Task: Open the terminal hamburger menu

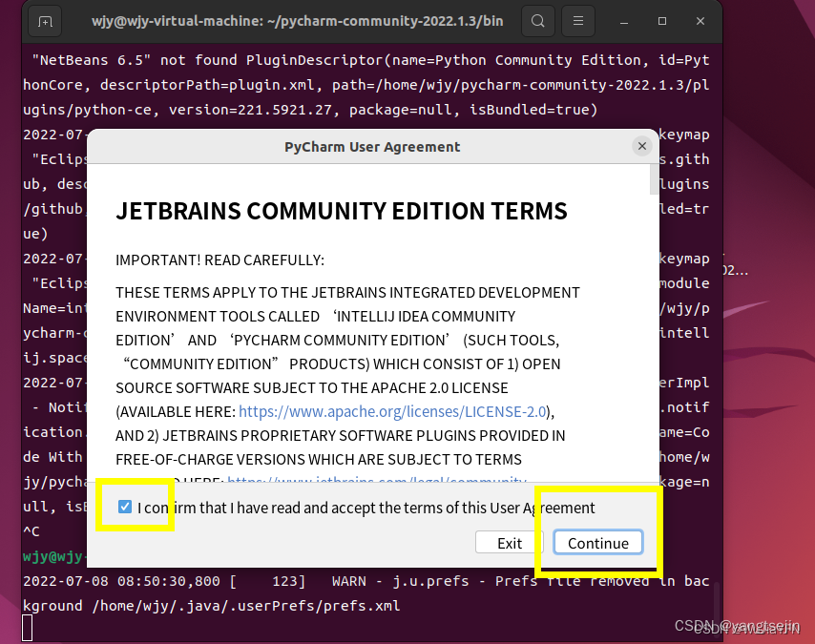Action: 578,21
